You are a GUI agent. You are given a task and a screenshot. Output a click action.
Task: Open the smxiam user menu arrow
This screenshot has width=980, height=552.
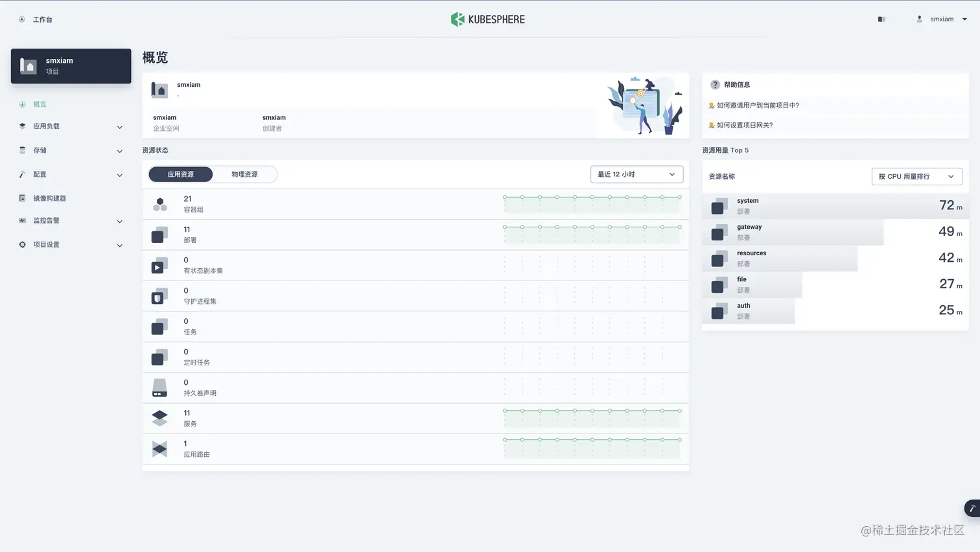964,19
